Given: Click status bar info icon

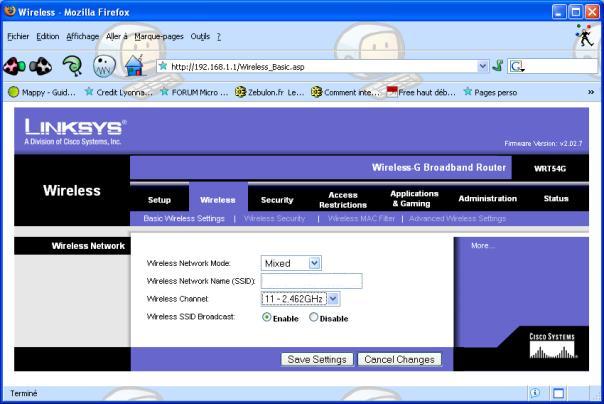Looking at the screenshot, I should click(535, 393).
